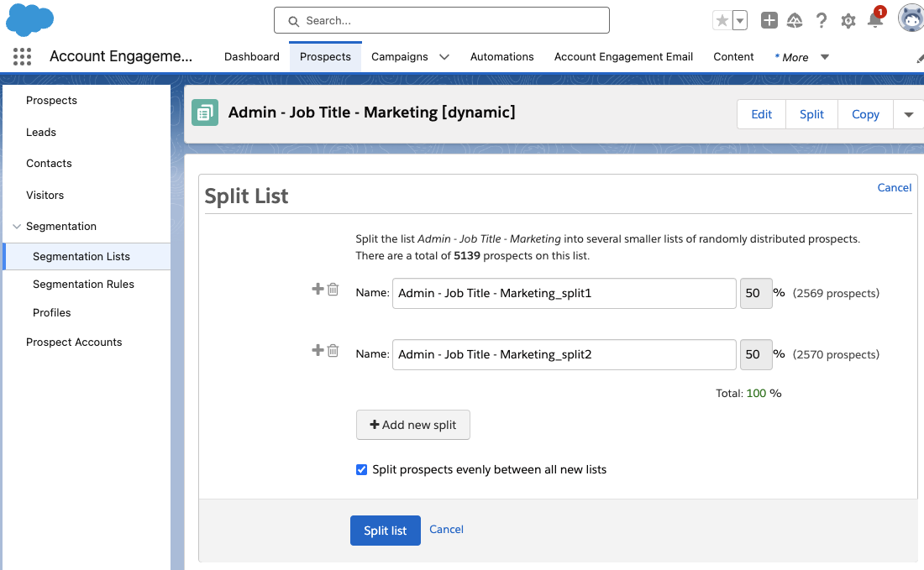Click the trash icon beside split1 row
The height and width of the screenshot is (570, 924).
click(333, 289)
